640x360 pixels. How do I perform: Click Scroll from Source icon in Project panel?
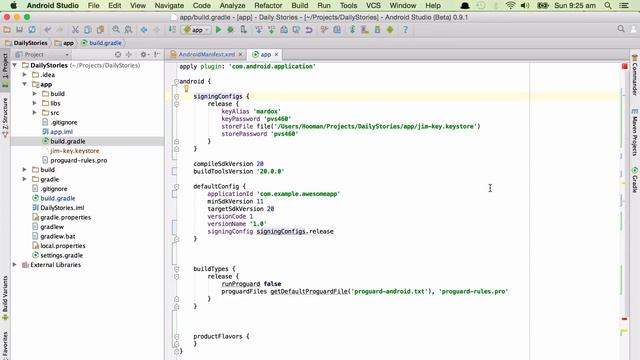click(x=118, y=54)
